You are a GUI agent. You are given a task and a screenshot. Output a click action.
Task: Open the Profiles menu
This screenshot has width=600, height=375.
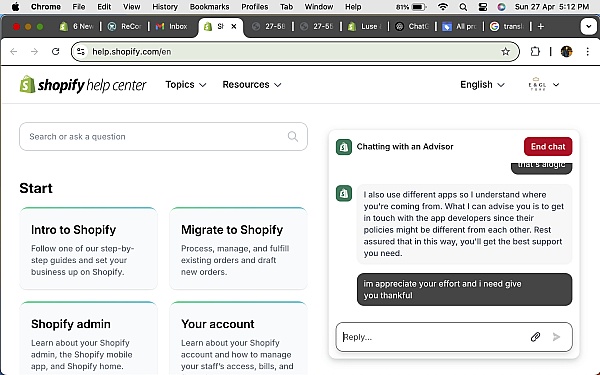click(x=254, y=7)
